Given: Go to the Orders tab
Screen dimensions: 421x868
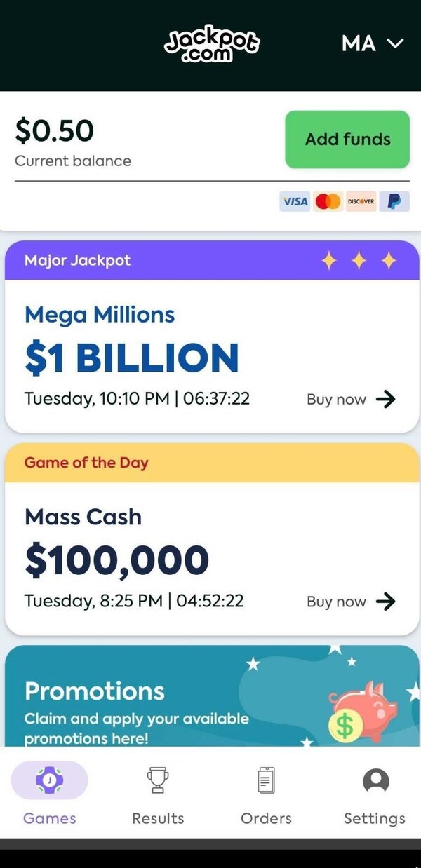Looking at the screenshot, I should point(266,793).
